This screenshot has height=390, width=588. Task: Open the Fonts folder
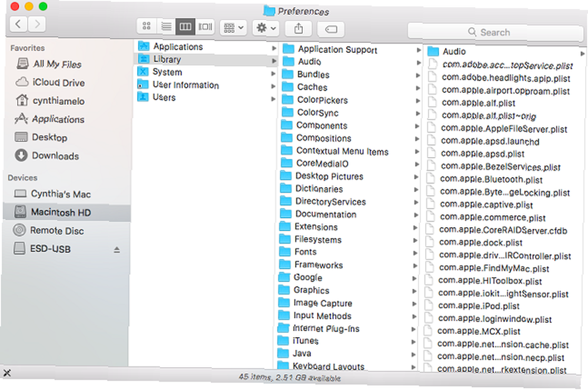tap(298, 252)
